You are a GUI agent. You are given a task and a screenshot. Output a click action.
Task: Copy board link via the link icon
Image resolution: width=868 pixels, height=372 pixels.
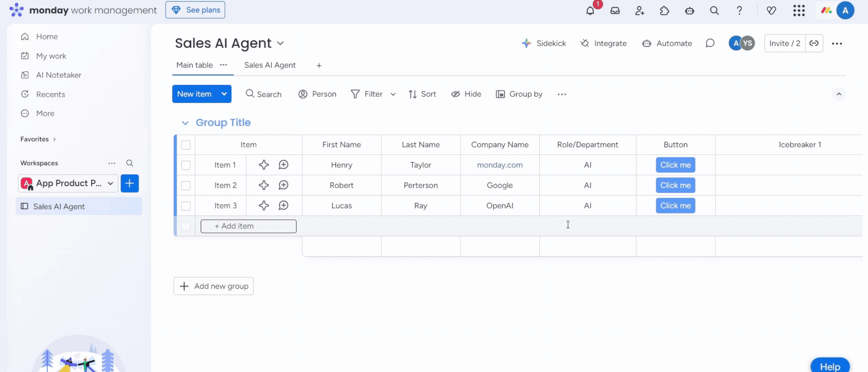pyautogui.click(x=814, y=43)
